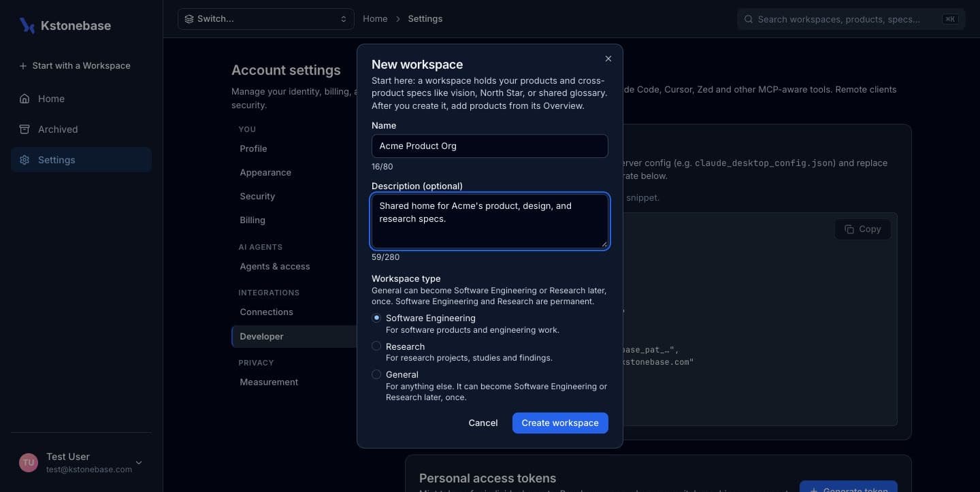Click the Description text area
This screenshot has width=980, height=492.
point(490,221)
